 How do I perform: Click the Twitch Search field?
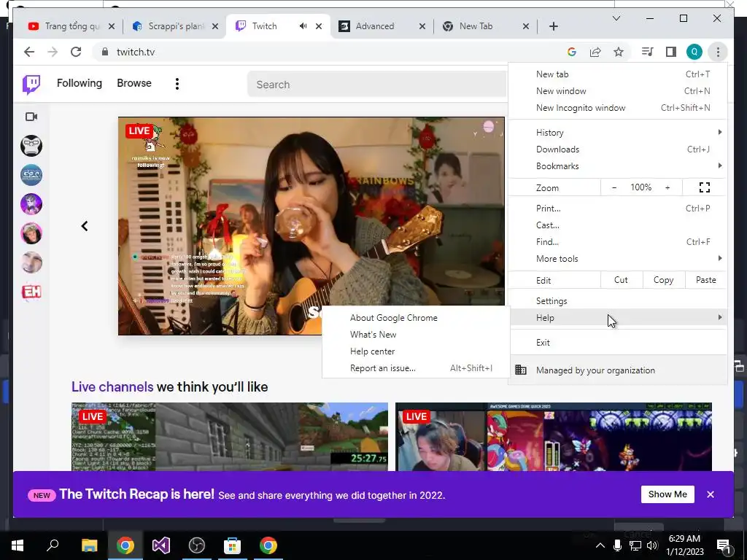376,85
